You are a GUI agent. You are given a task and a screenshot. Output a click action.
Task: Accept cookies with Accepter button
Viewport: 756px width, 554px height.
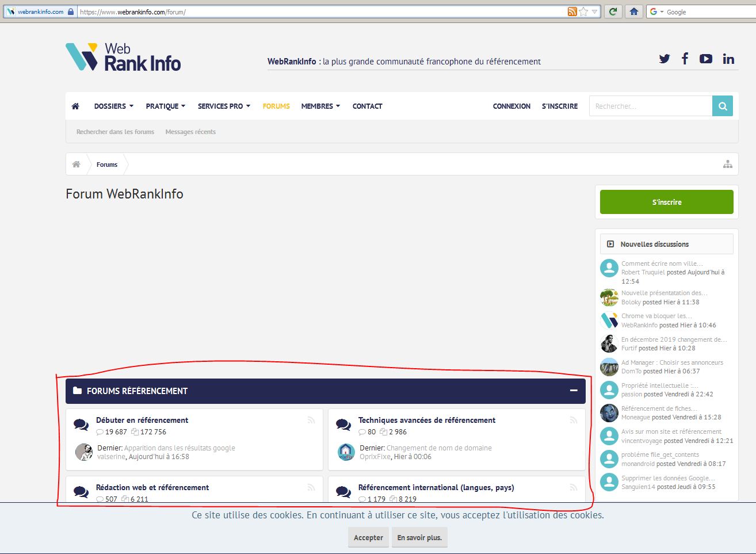pos(368,537)
